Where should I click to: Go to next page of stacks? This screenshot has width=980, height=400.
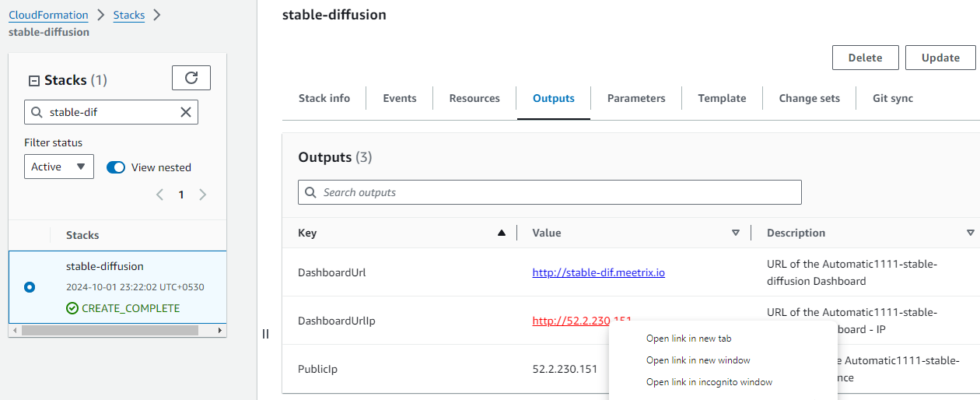tap(203, 195)
